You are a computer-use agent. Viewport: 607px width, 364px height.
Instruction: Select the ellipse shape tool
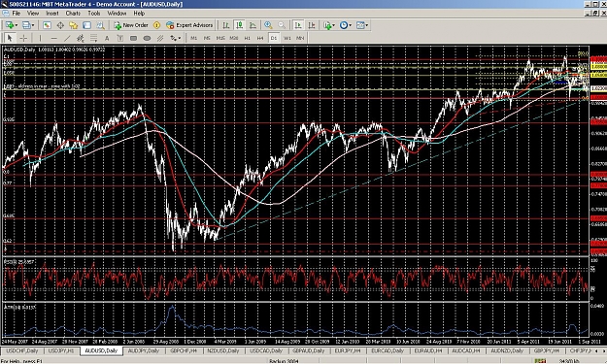(147, 38)
